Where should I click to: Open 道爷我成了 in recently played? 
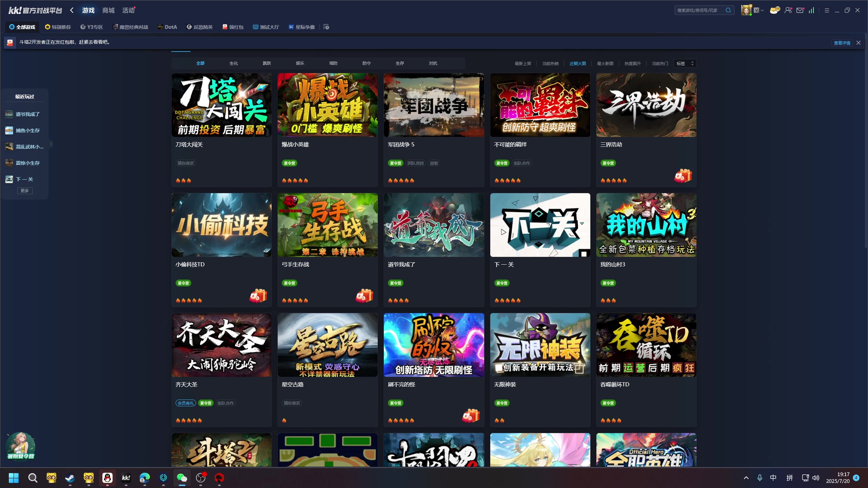[24, 114]
